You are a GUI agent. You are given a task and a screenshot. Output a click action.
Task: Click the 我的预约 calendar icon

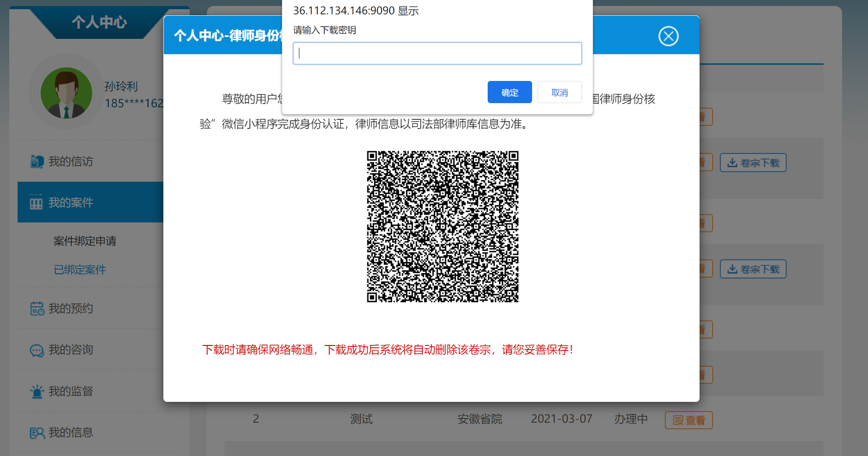click(37, 308)
